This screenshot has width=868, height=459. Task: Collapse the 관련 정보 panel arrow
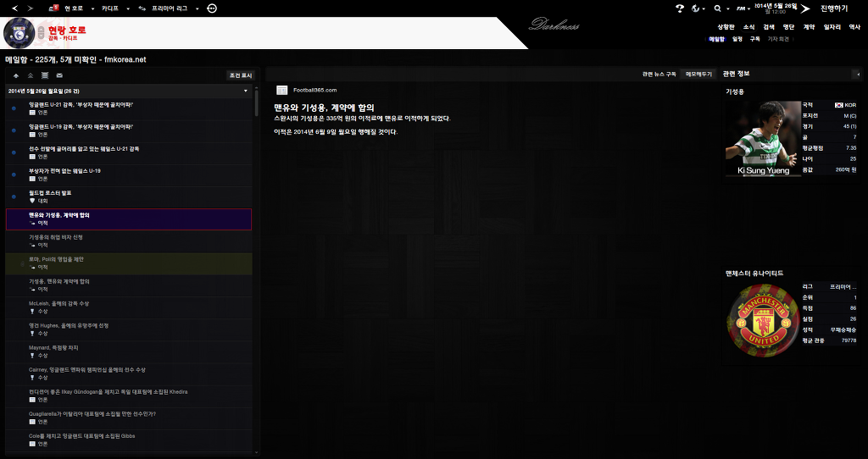coord(858,75)
